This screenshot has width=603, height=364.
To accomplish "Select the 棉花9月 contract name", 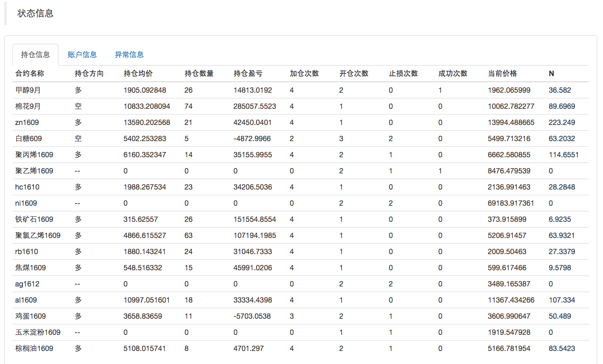I will pyautogui.click(x=28, y=106).
